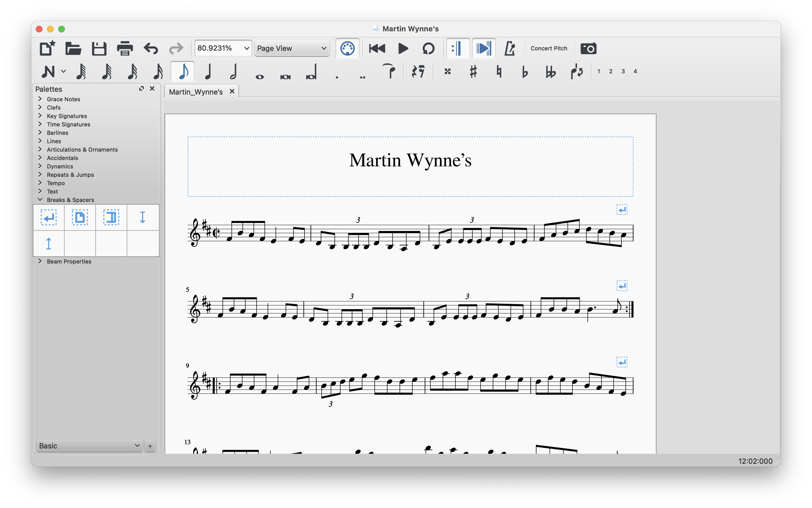Select the quarter note duration
812x508 pixels.
point(208,72)
